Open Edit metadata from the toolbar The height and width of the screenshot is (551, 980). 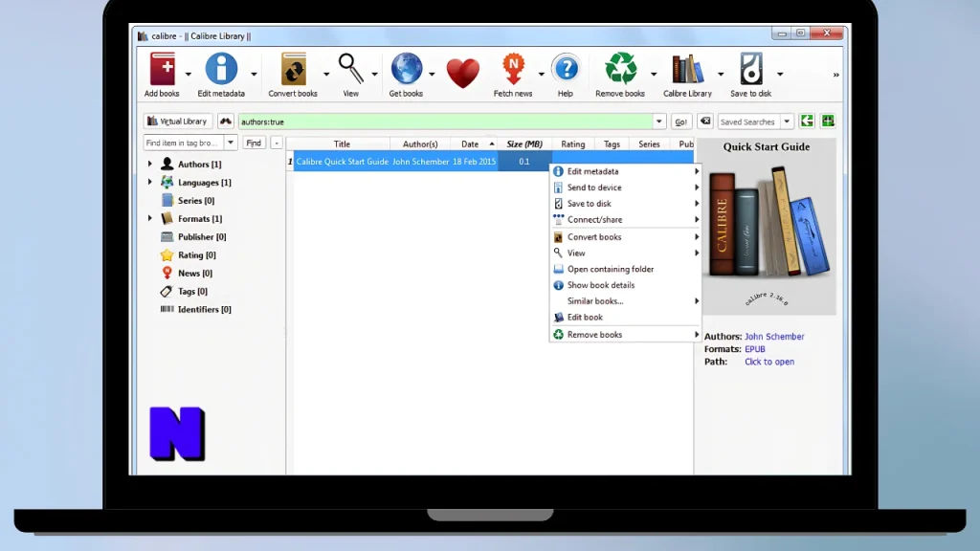[221, 69]
